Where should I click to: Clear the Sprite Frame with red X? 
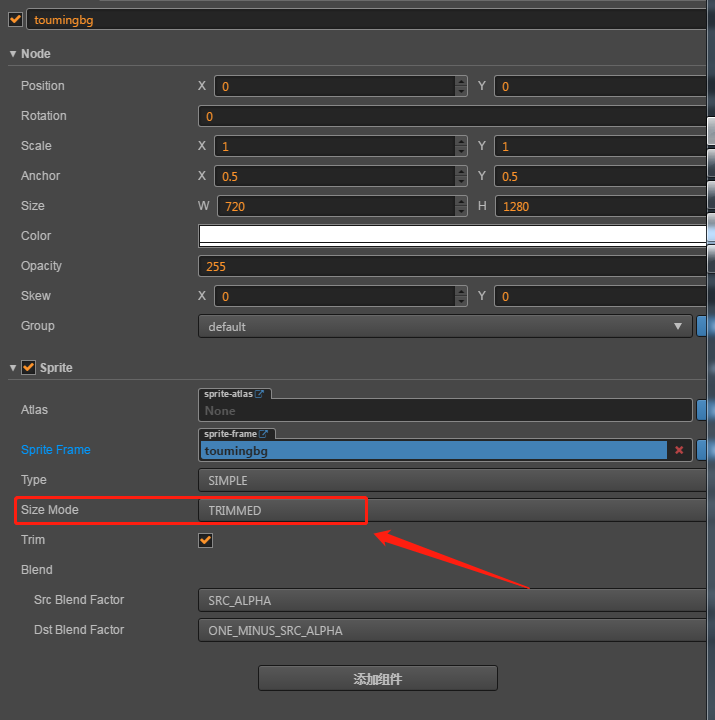point(679,450)
